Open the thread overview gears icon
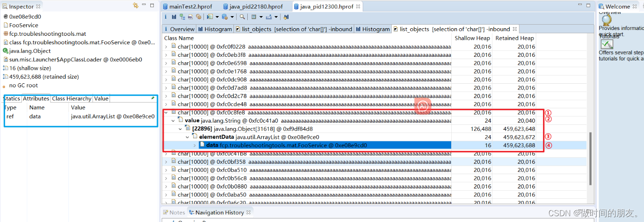 tap(199, 17)
